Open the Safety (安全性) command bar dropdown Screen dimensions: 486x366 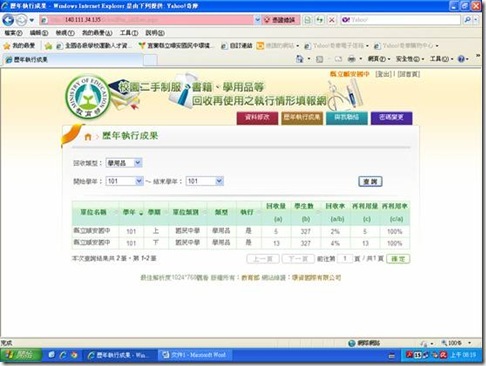[410, 59]
